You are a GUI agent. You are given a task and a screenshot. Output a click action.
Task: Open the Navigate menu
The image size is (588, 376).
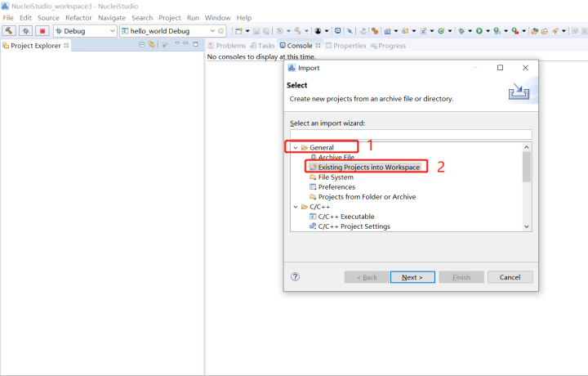click(x=112, y=17)
